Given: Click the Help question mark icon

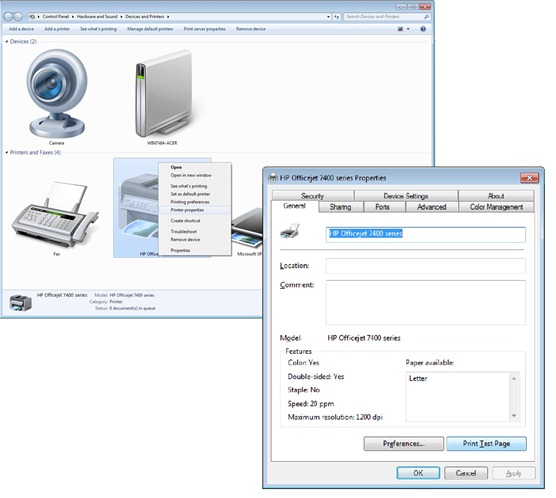Looking at the screenshot, I should [x=423, y=29].
